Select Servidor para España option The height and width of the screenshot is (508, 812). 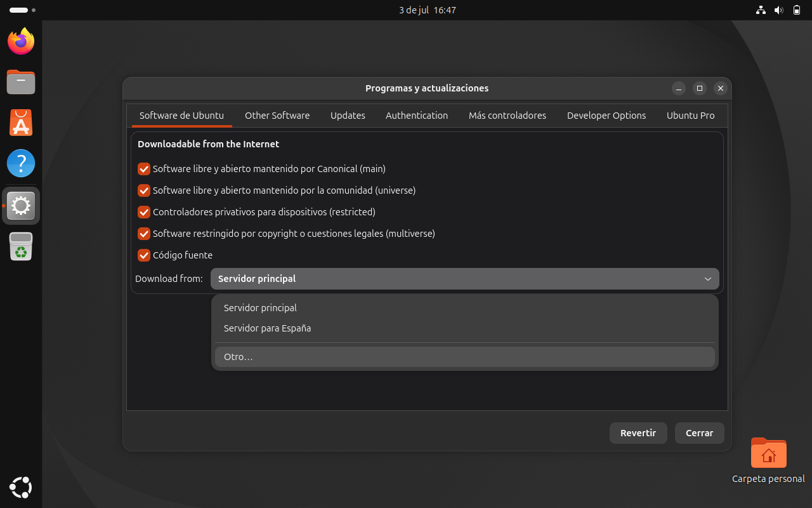[x=465, y=328]
